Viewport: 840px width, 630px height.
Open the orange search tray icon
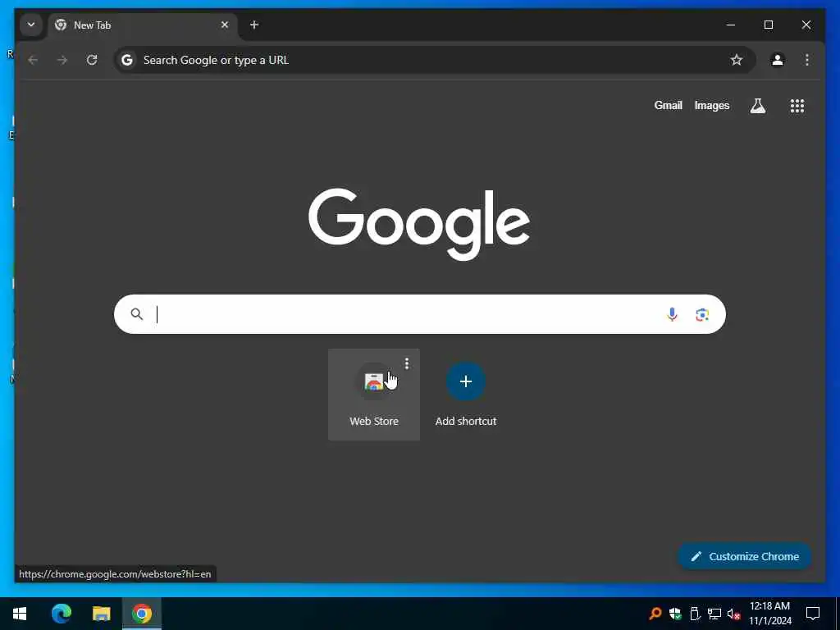coord(655,614)
